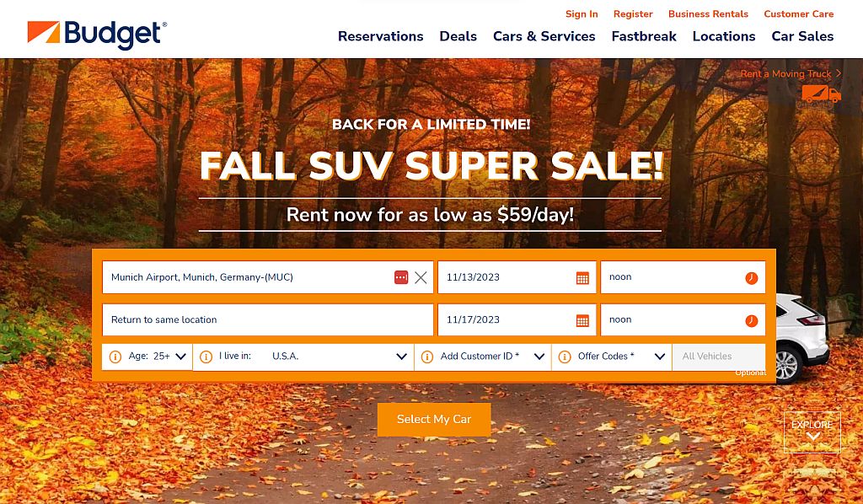863x504 pixels.
Task: Expand the Offer Codes dropdown
Action: (612, 357)
